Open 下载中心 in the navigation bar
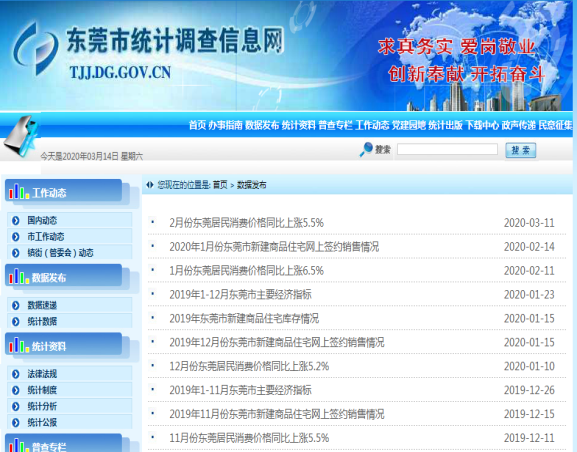 coord(482,126)
